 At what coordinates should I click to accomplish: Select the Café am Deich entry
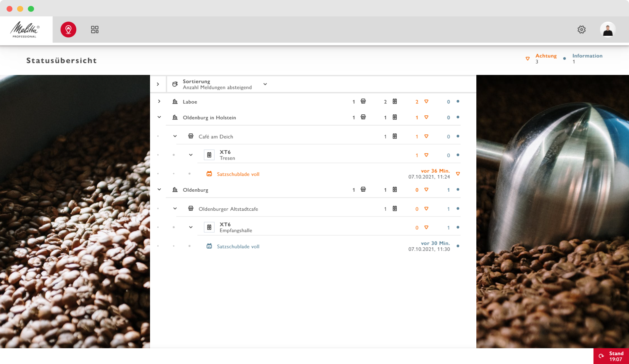tap(216, 137)
